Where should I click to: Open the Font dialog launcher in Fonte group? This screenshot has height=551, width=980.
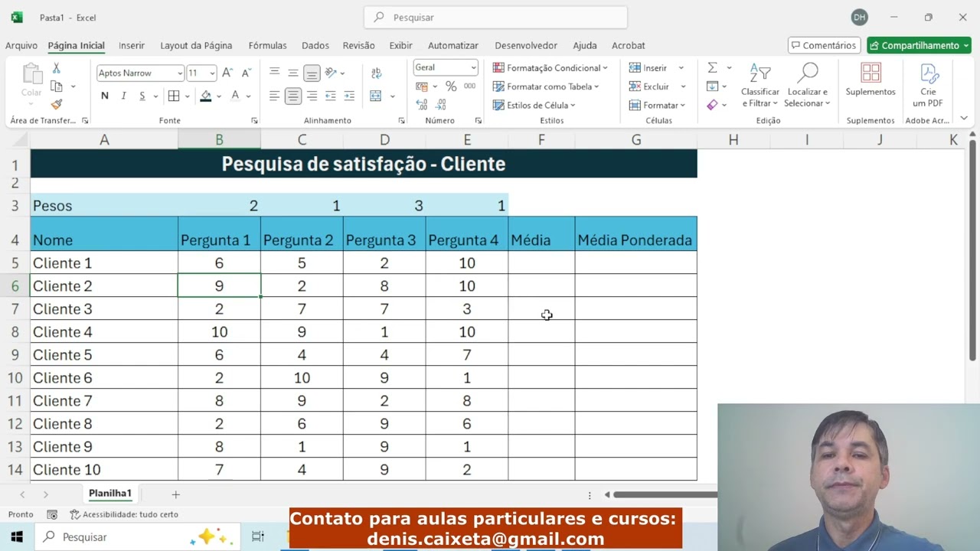point(254,121)
